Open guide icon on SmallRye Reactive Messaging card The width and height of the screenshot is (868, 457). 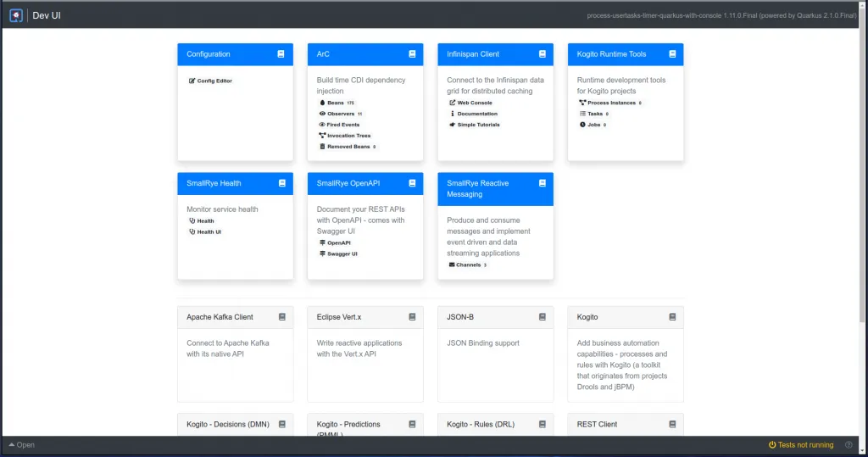[x=542, y=183]
